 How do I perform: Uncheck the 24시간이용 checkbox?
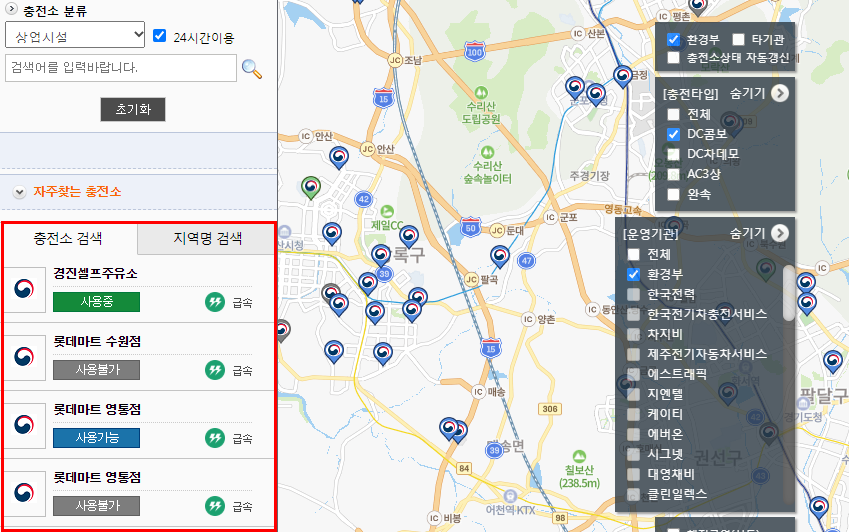(159, 36)
